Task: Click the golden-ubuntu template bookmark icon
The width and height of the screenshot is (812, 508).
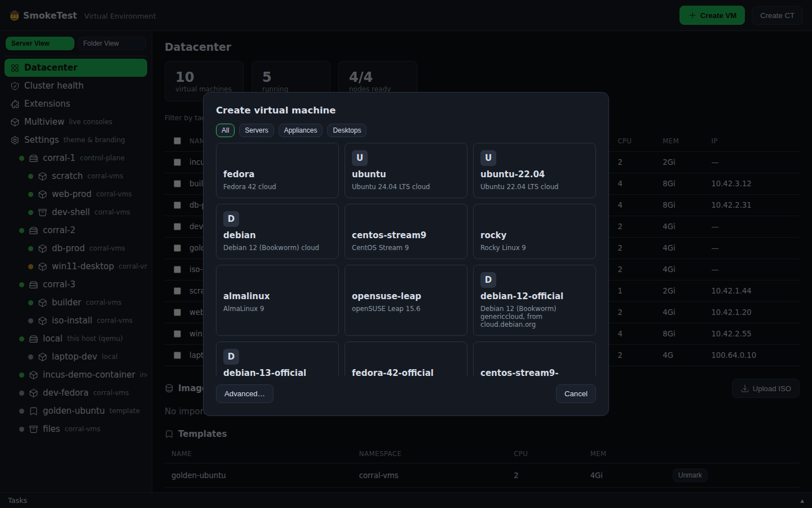Action: tap(34, 411)
